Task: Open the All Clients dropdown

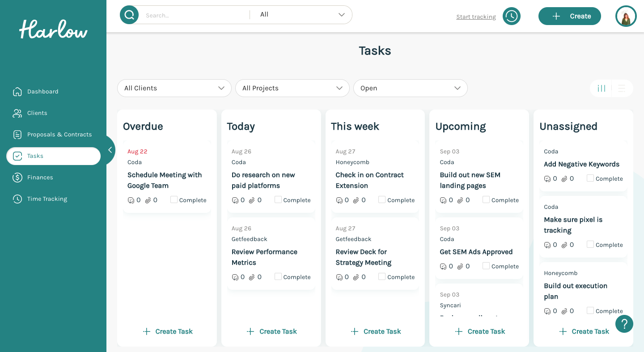Action: point(174,88)
